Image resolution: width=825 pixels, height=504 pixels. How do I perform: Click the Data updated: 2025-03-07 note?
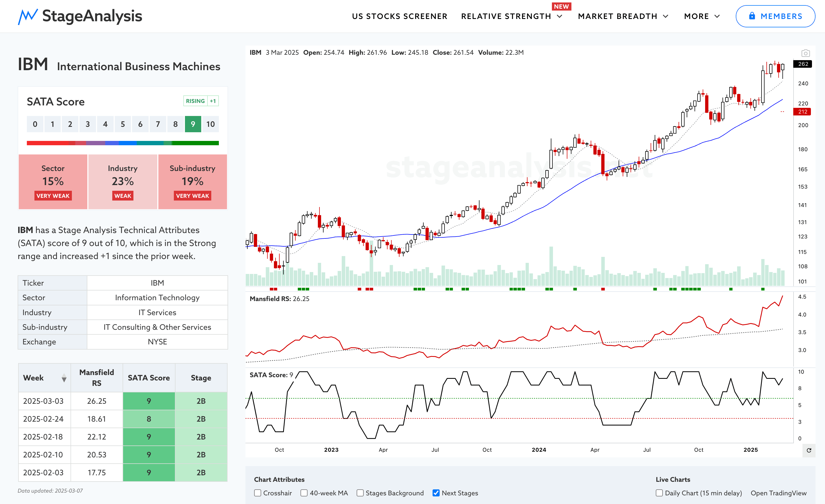50,491
